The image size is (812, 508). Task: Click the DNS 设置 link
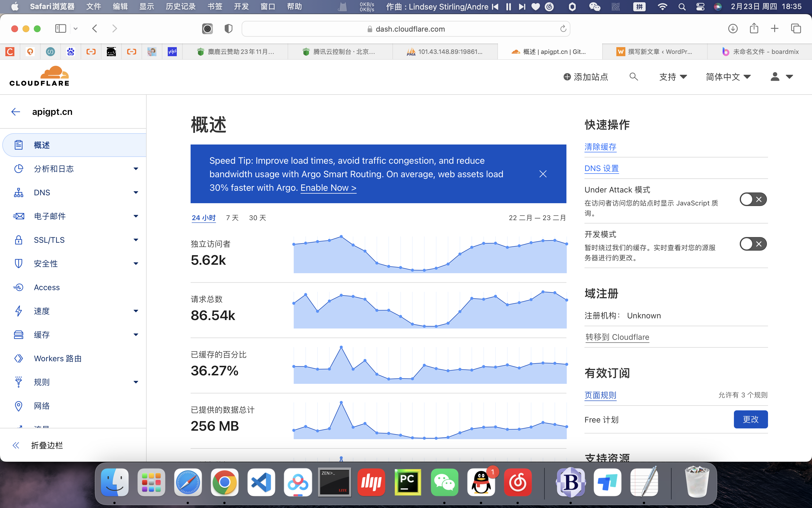coord(601,168)
